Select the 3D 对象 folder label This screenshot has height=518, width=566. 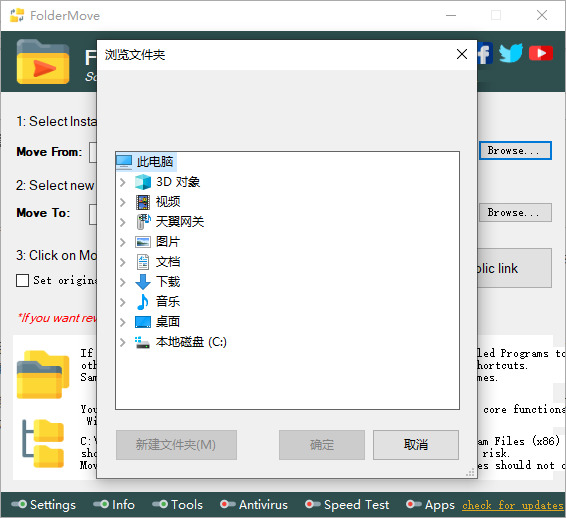pyautogui.click(x=178, y=182)
